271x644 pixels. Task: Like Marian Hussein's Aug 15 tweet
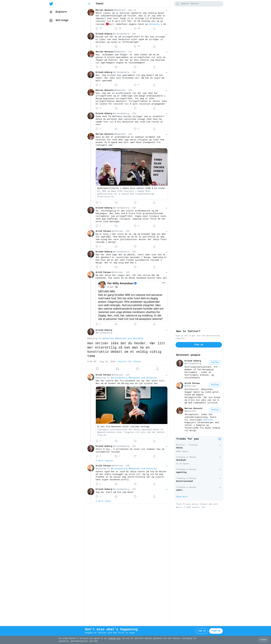(135, 28)
